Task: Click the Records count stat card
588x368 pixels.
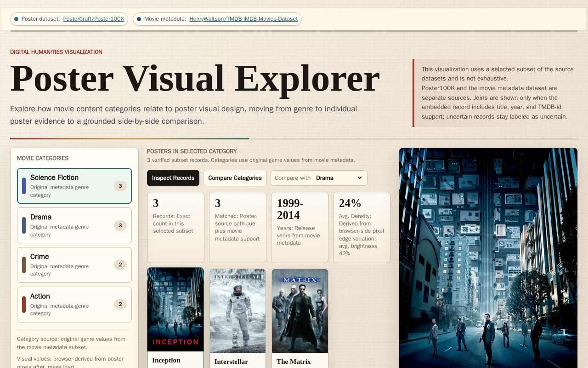Action: coord(175,227)
